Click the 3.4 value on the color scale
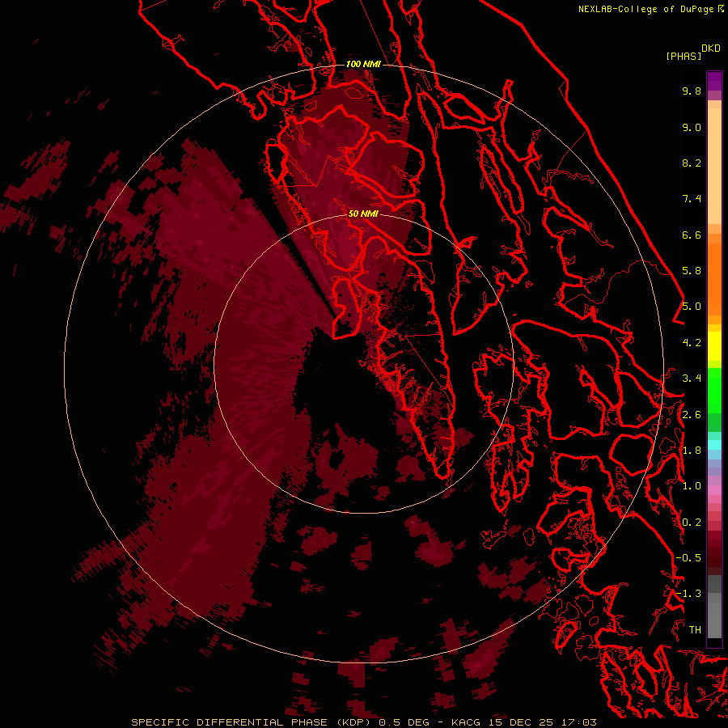Screen dimensions: 728x728 [692, 379]
